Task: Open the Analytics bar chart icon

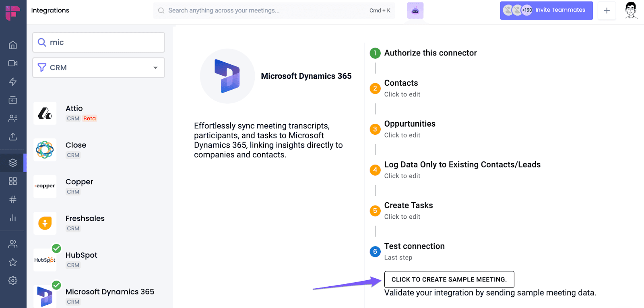Action: click(x=13, y=218)
